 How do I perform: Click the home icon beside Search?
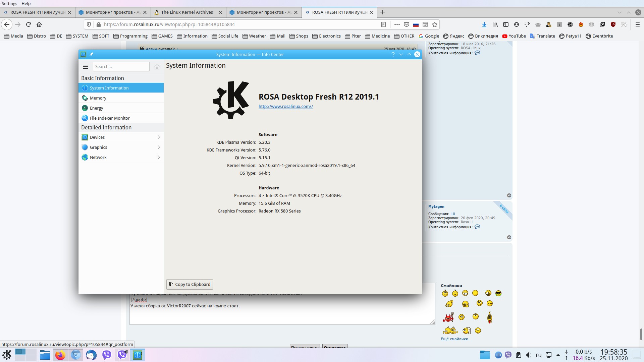click(x=157, y=67)
